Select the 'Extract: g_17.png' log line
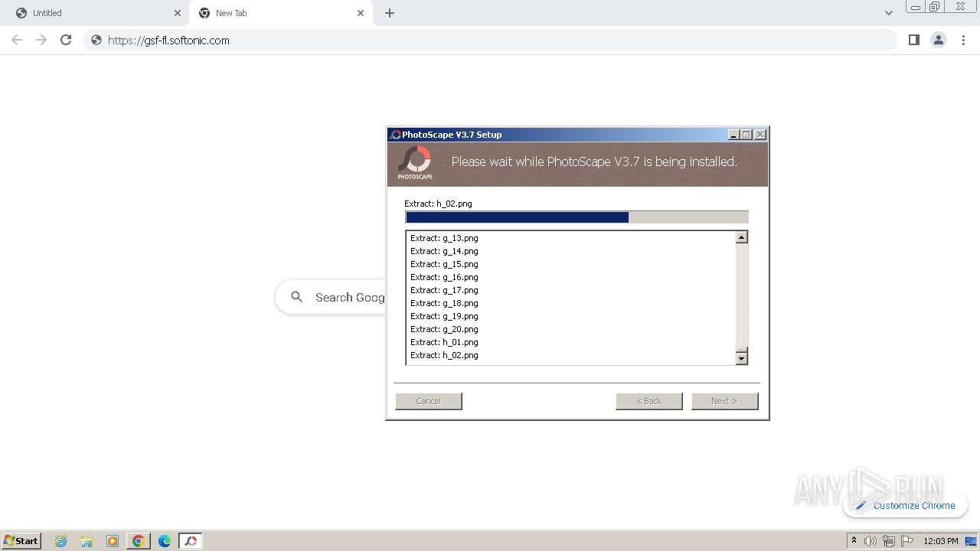The image size is (980, 551). point(444,290)
